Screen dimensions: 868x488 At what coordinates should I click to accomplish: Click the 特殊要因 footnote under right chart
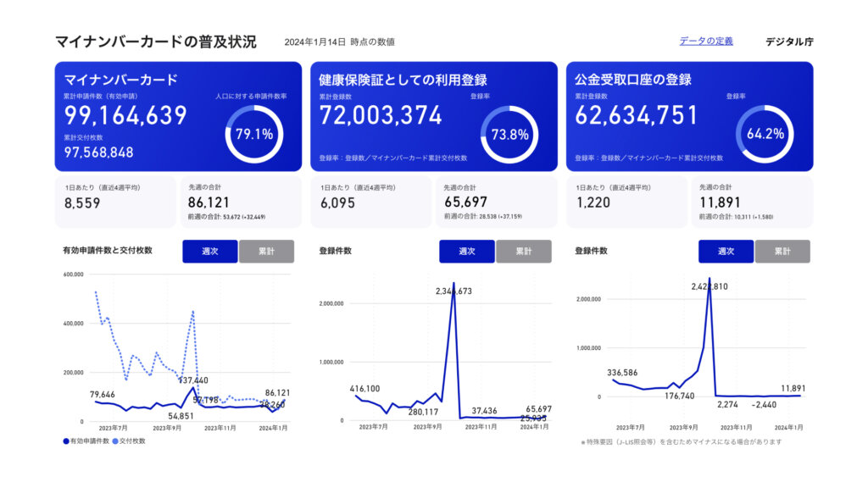coord(681,442)
